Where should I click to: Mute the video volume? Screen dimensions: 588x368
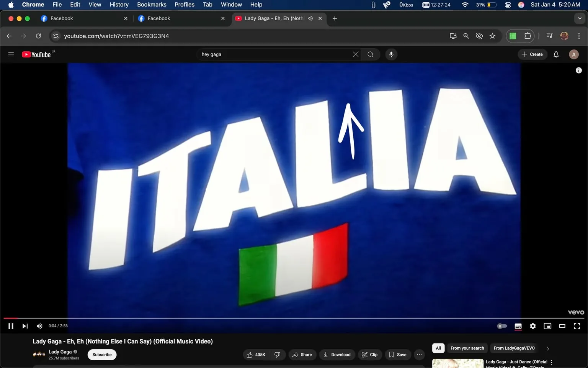pyautogui.click(x=39, y=326)
